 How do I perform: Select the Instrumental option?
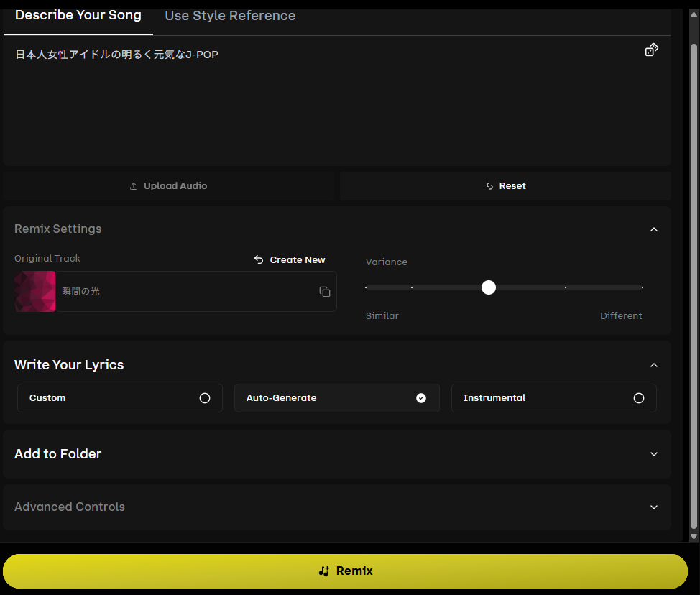553,397
